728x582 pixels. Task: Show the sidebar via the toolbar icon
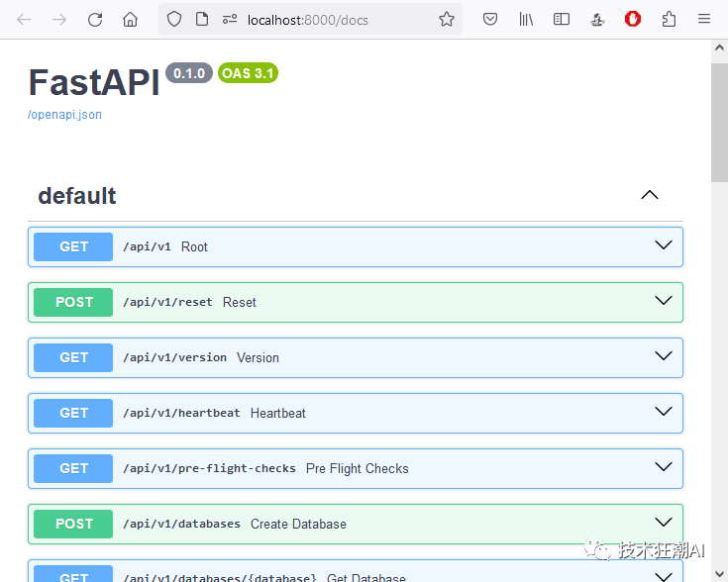(x=562, y=19)
